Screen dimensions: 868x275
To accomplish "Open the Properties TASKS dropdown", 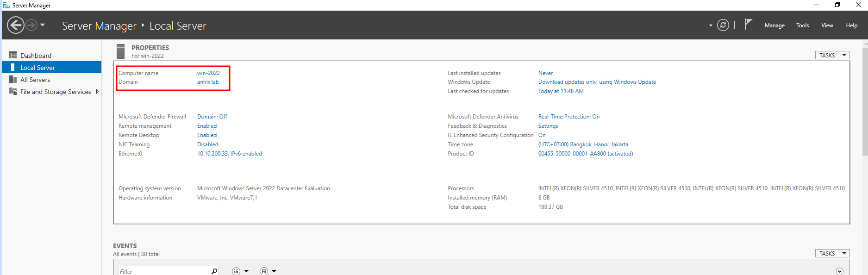I will [832, 55].
